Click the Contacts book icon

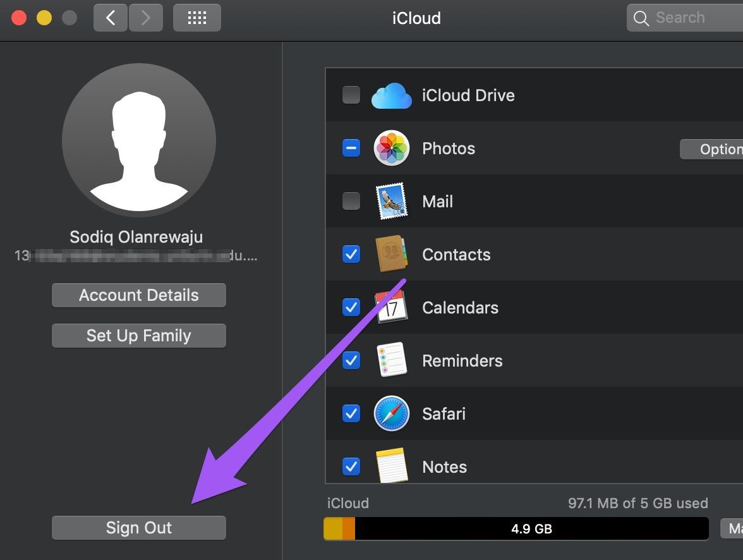coord(392,254)
